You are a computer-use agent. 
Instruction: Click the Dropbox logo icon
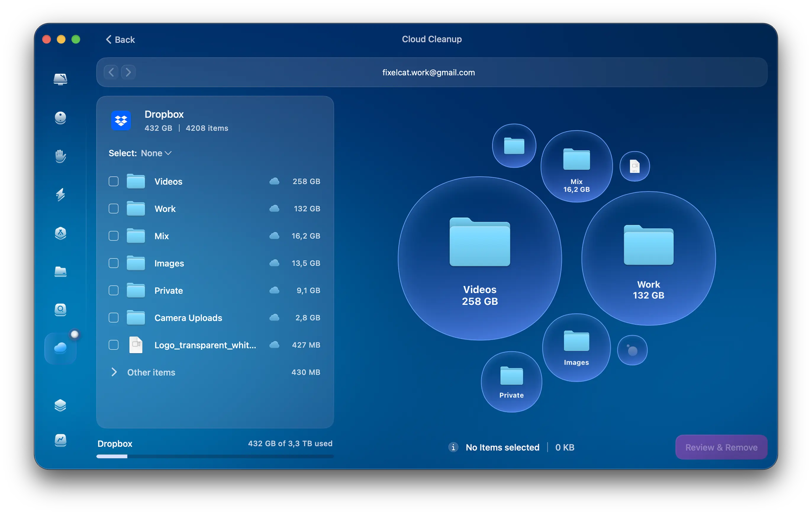121,121
